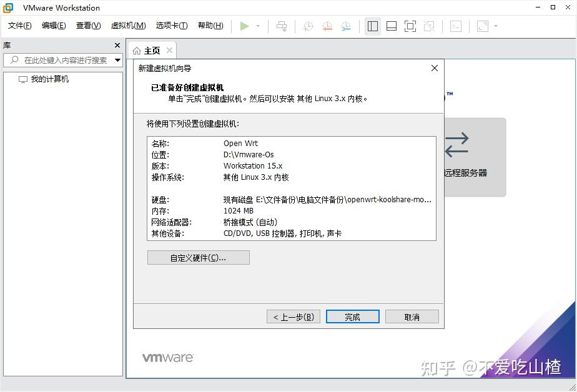
Task: Click the CD/DVD, USB 控制器 devices value
Action: (283, 233)
